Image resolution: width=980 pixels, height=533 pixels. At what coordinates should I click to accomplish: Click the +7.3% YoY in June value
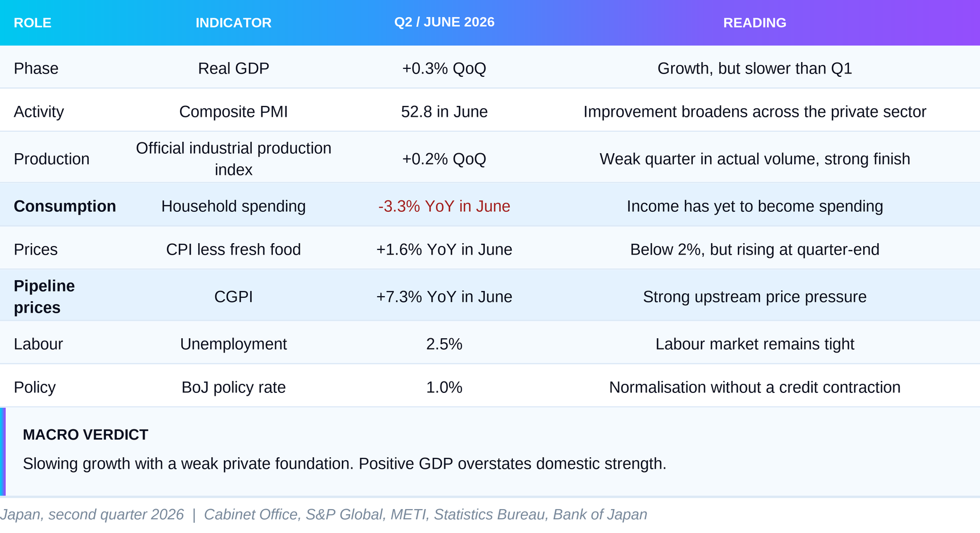pyautogui.click(x=444, y=297)
